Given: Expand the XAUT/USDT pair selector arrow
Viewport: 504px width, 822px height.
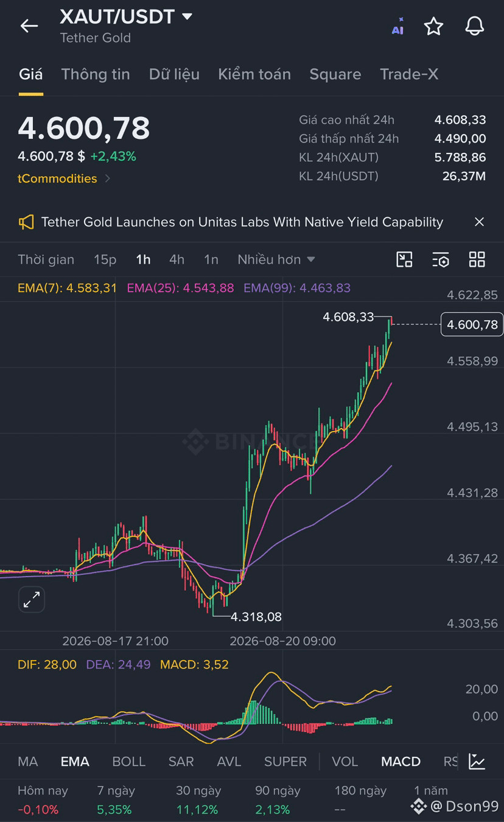Looking at the screenshot, I should [x=187, y=16].
